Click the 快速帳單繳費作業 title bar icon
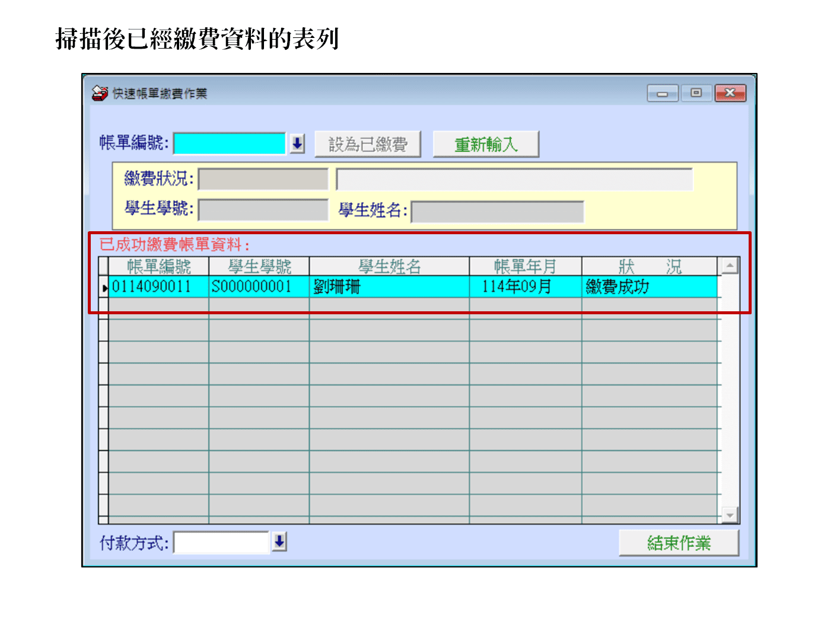840x622 pixels. 99,93
